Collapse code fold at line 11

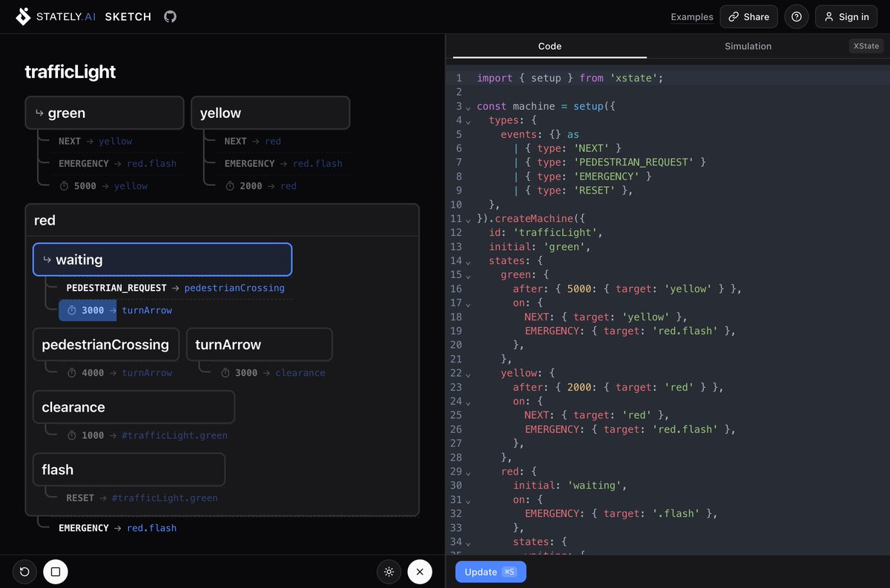tap(468, 219)
